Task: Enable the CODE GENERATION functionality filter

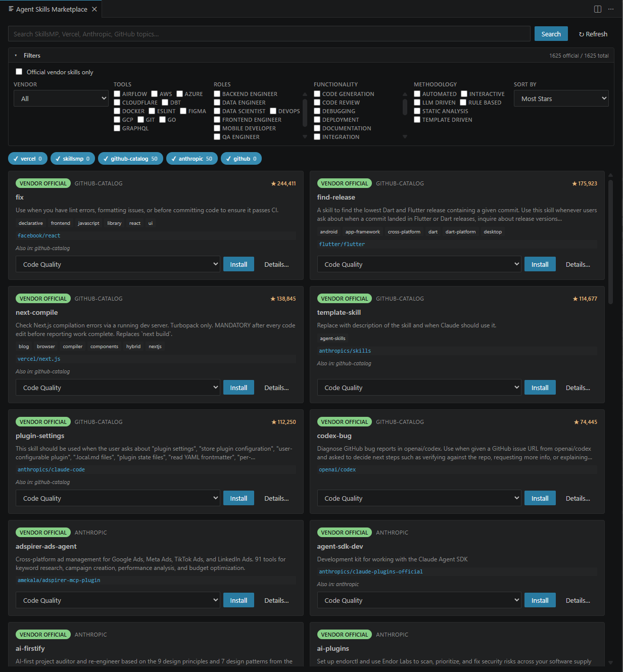Action: point(317,93)
